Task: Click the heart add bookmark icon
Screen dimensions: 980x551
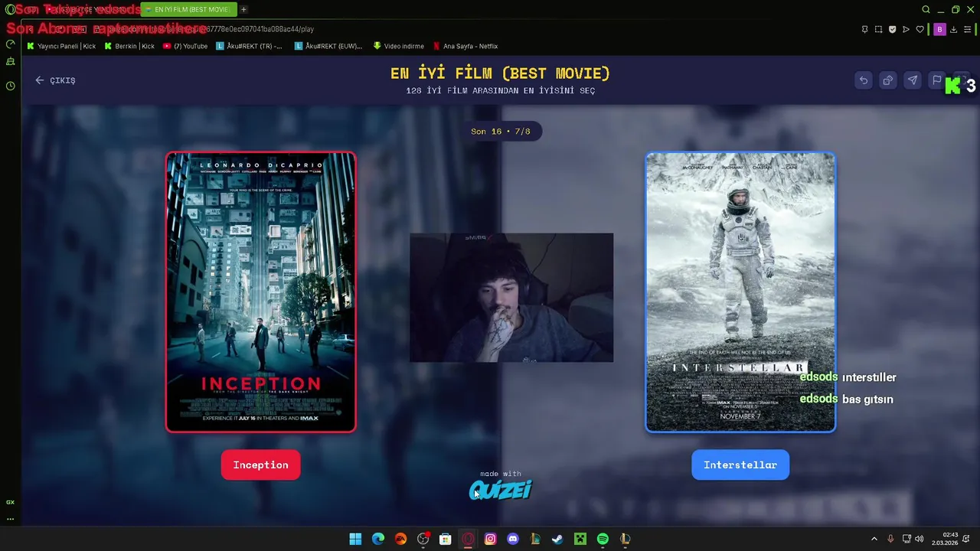Action: [x=920, y=29]
